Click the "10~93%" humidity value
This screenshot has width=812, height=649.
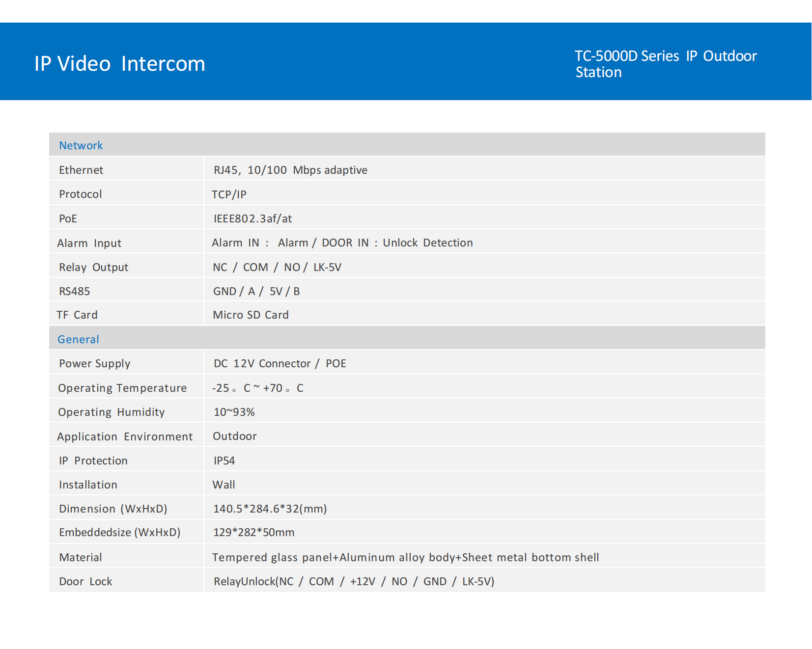tap(234, 412)
